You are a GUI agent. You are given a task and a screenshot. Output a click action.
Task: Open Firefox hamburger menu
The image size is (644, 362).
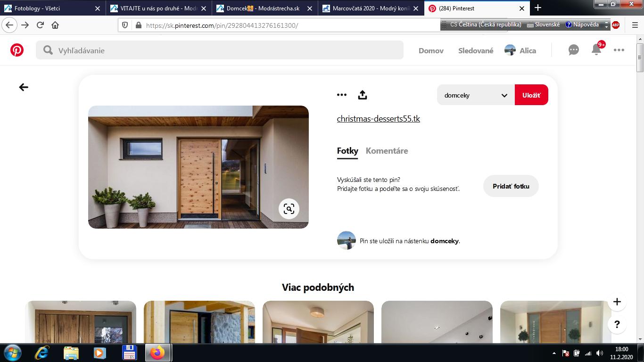pos(635,25)
